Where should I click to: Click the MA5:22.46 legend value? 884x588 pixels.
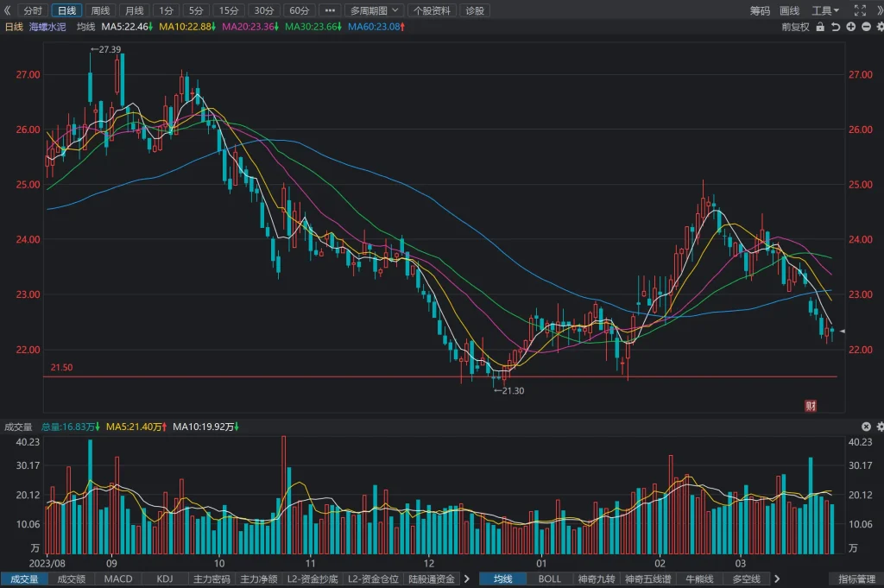pos(127,27)
